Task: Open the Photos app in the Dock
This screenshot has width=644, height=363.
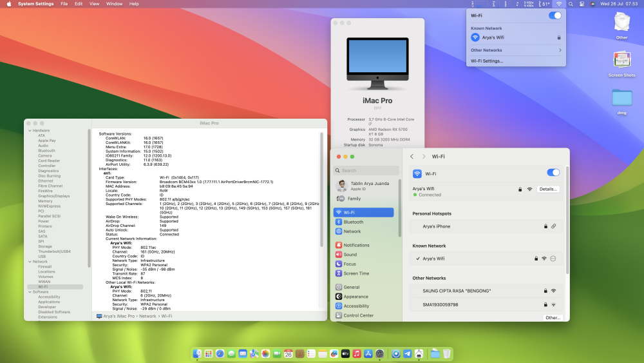Action: tap(266, 353)
